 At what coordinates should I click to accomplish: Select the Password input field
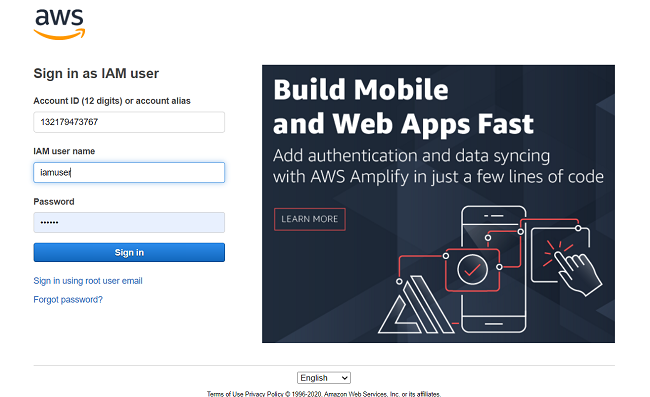[x=129, y=223]
